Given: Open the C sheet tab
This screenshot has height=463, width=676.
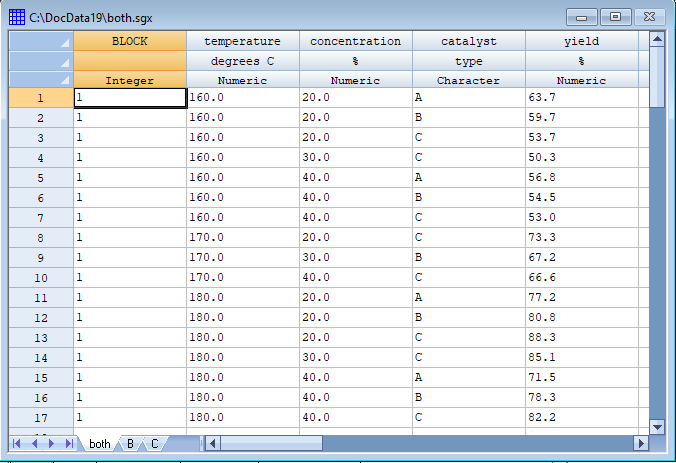Looking at the screenshot, I should [155, 443].
